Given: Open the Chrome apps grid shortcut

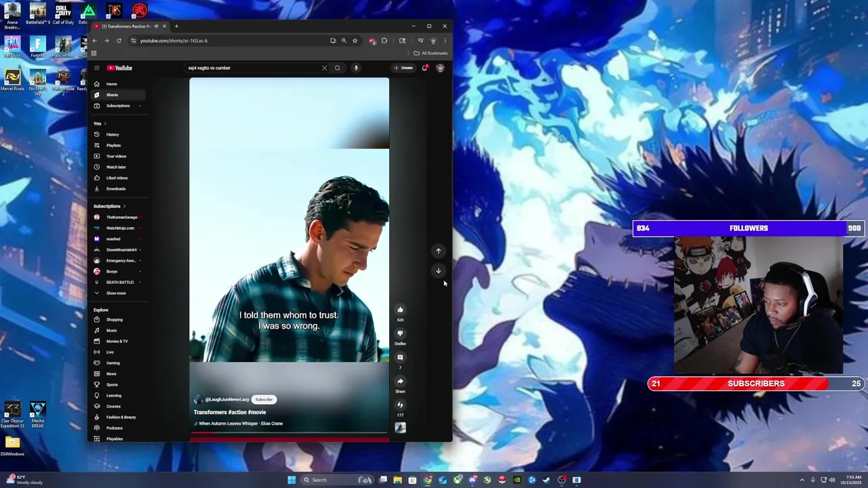Looking at the screenshot, I should point(94,53).
